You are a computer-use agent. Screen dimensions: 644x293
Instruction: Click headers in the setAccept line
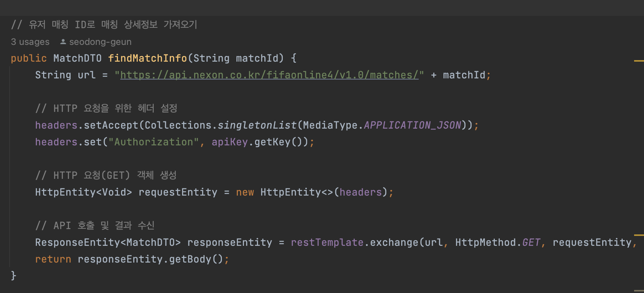click(56, 125)
